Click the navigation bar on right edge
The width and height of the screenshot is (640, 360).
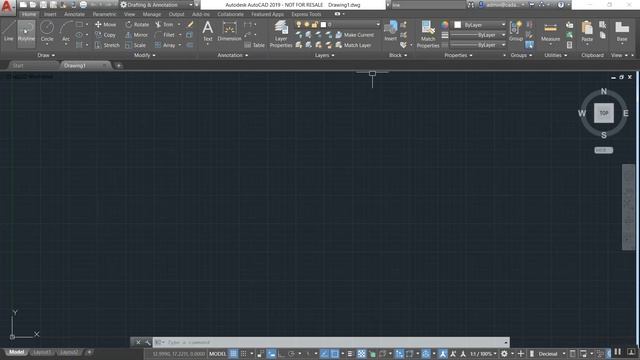click(628, 207)
